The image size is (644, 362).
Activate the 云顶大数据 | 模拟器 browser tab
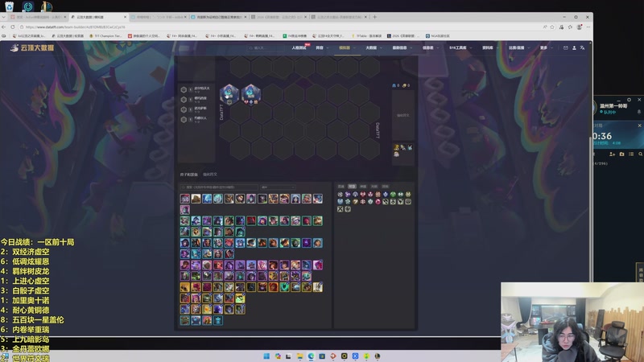pos(98,17)
